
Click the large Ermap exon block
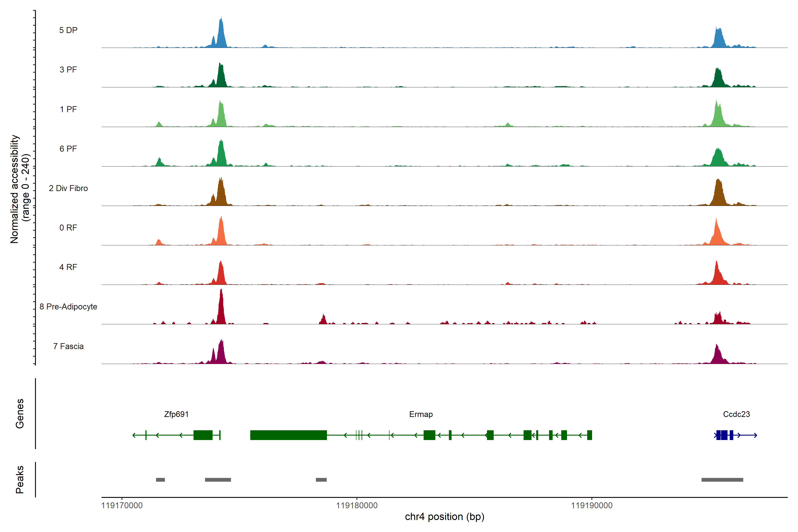(288, 435)
